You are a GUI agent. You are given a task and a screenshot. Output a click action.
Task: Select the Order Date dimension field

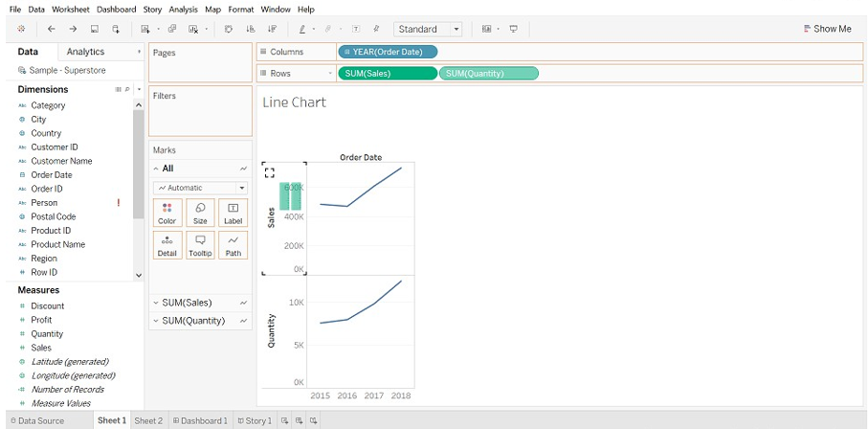point(52,174)
